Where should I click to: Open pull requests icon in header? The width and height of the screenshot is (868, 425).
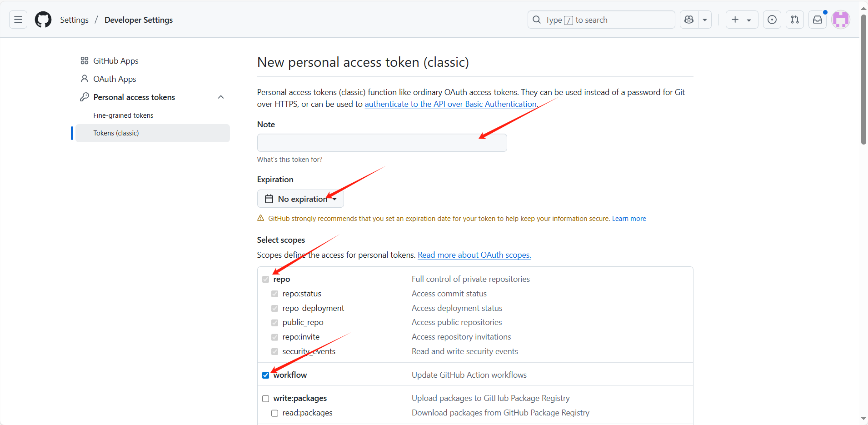794,20
